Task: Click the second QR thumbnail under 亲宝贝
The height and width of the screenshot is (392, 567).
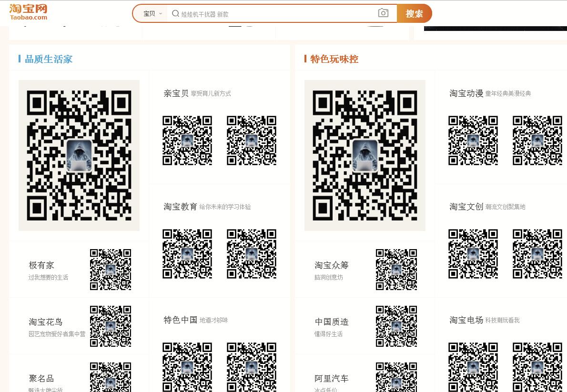Action: [252, 141]
